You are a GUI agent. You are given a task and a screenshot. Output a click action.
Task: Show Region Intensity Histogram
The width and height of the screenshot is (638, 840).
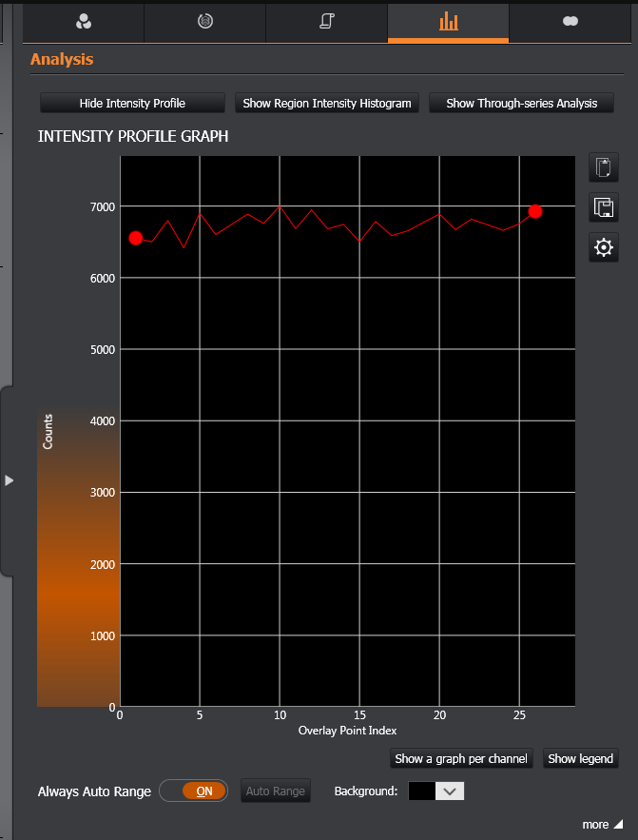coord(327,103)
